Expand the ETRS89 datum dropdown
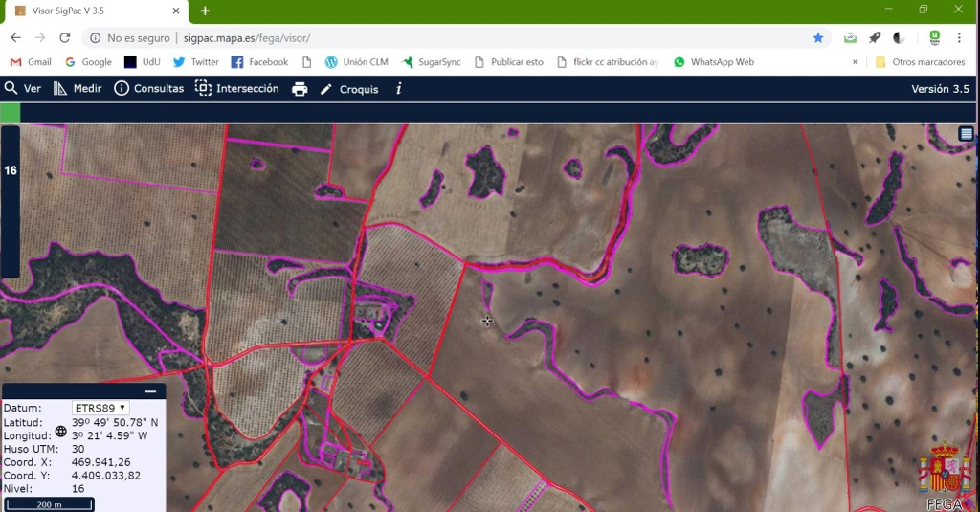 [x=100, y=408]
